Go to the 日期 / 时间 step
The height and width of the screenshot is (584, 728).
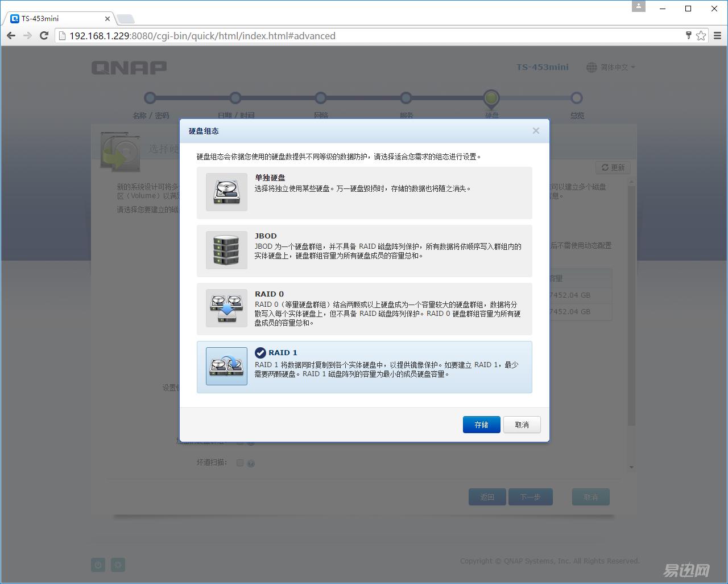point(235,98)
